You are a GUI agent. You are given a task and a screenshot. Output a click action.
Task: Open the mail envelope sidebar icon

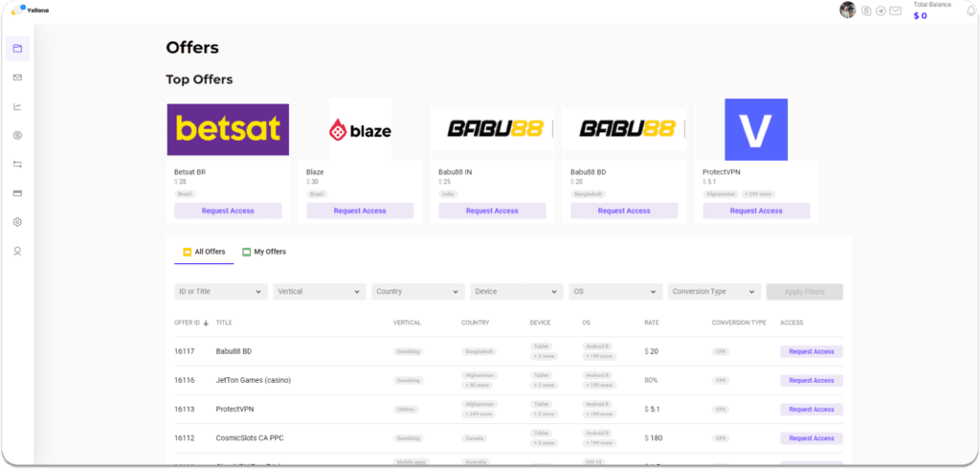tap(17, 78)
